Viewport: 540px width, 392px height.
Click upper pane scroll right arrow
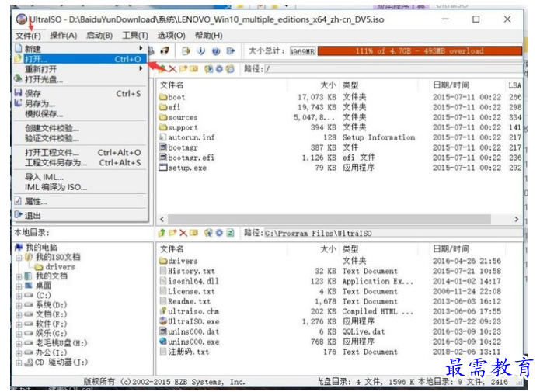click(516, 219)
